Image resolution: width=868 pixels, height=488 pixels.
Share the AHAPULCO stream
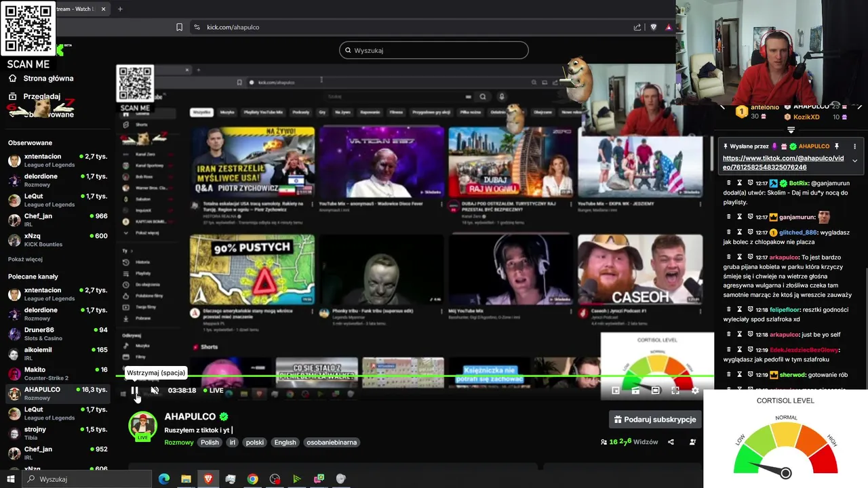[x=671, y=442]
